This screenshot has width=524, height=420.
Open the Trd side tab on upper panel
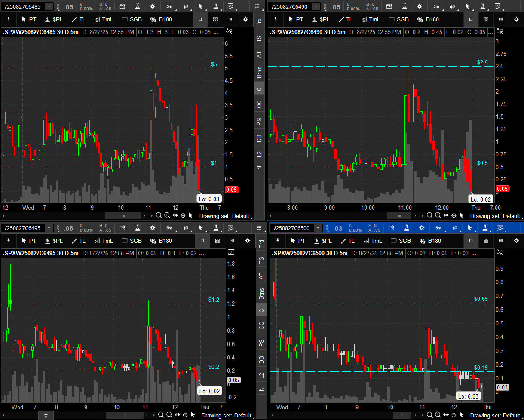coord(259,23)
